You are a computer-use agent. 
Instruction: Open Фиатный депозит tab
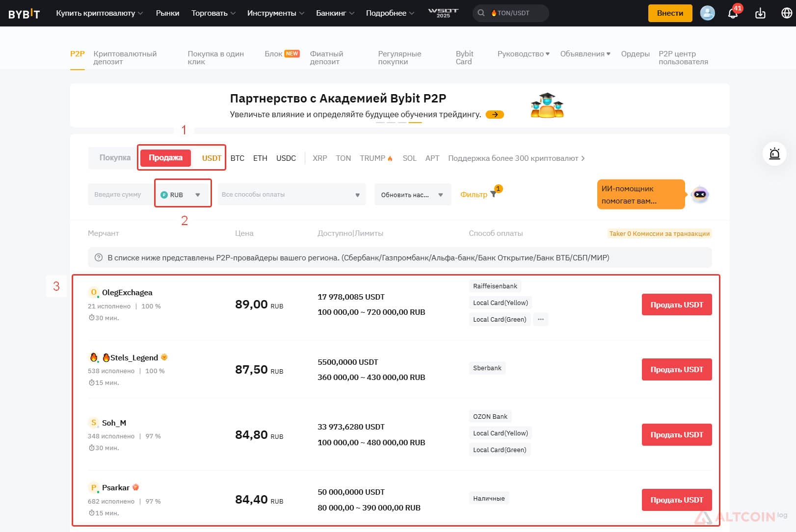coord(326,58)
